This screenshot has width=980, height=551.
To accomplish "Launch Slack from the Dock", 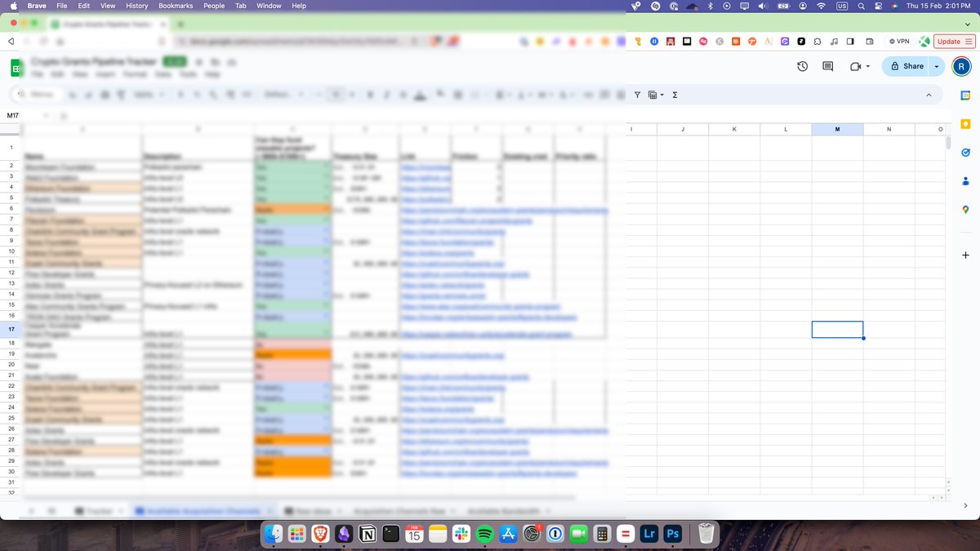I will point(461,535).
